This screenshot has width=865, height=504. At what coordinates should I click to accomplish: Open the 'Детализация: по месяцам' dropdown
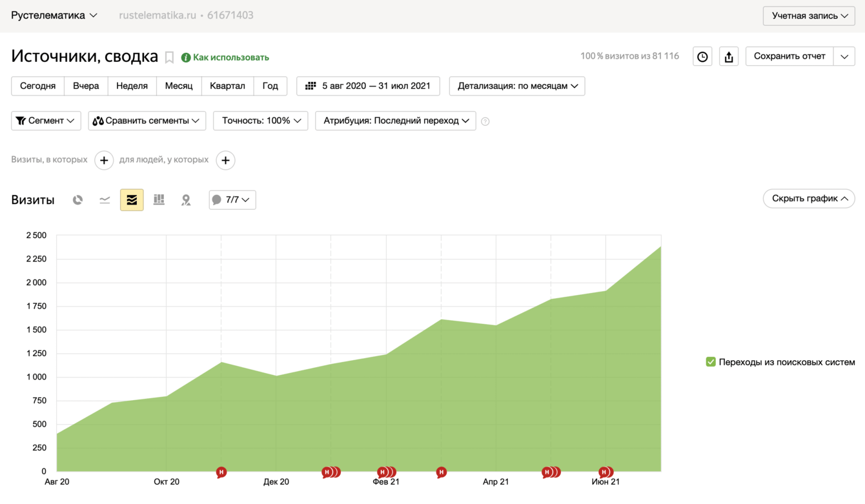pos(517,86)
